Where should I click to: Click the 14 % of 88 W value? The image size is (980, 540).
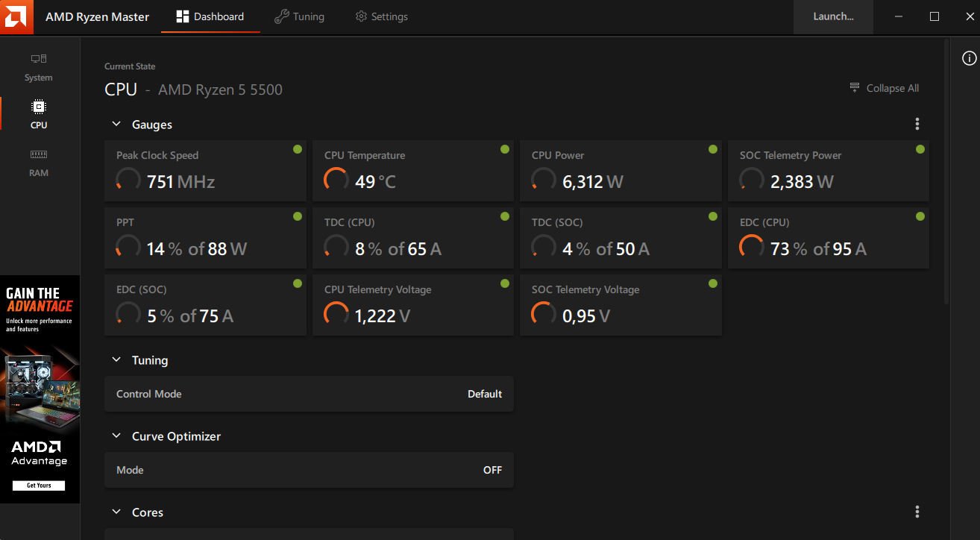[197, 248]
